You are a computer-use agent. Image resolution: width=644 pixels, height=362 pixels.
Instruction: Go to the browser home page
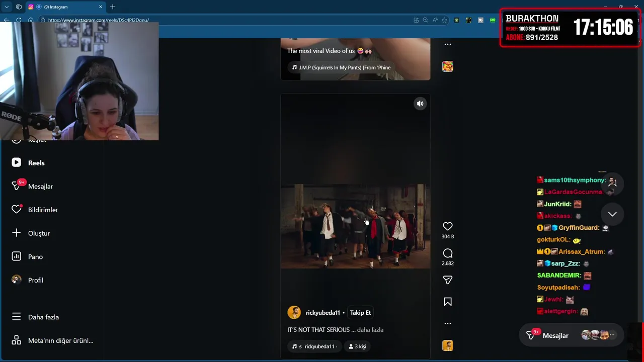[31, 20]
